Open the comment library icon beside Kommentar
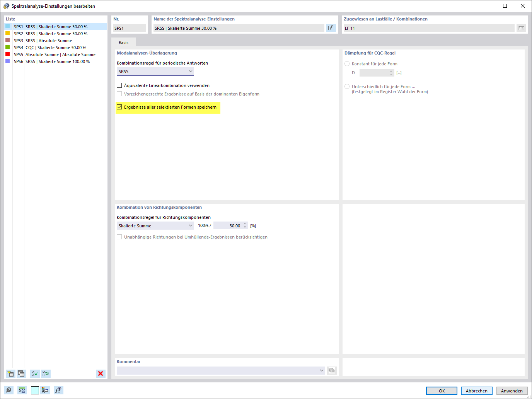 (332, 370)
